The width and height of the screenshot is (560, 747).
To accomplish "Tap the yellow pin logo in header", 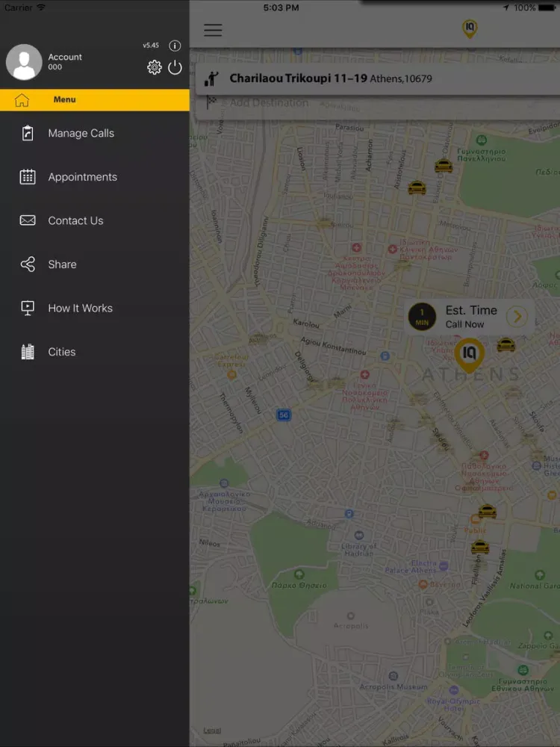I will (x=470, y=28).
